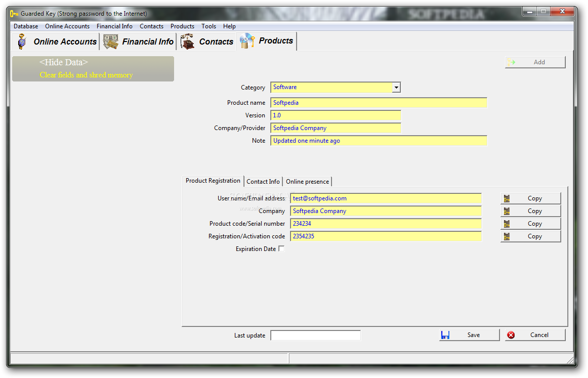Close the Guarded Key window

[562, 12]
